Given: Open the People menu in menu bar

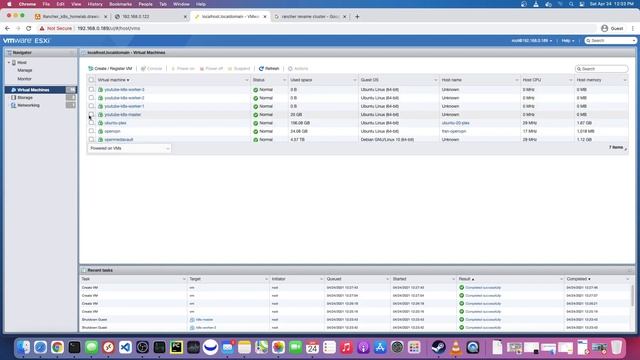Looking at the screenshot, I should click(x=145, y=4).
